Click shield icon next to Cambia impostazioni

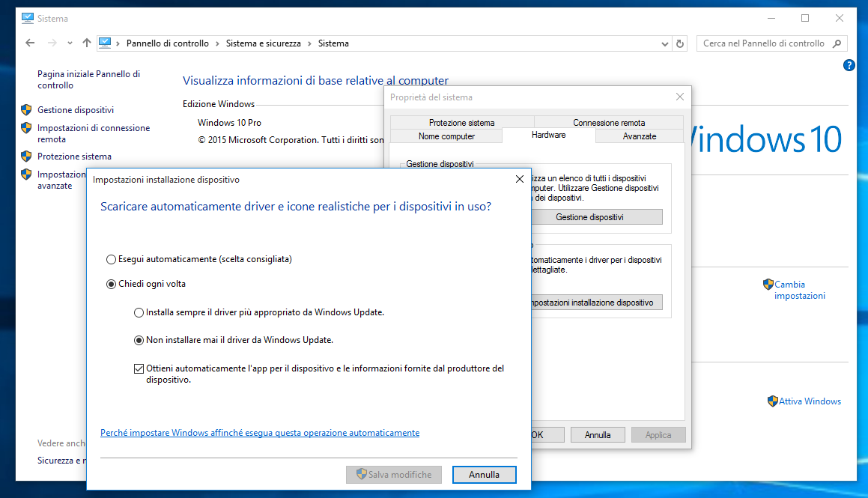[768, 285]
